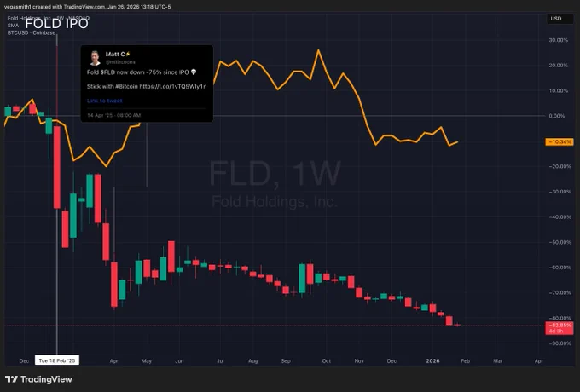The image size is (580, 392).
Task: Click the Oct label on time axis
Action: pos(326,360)
